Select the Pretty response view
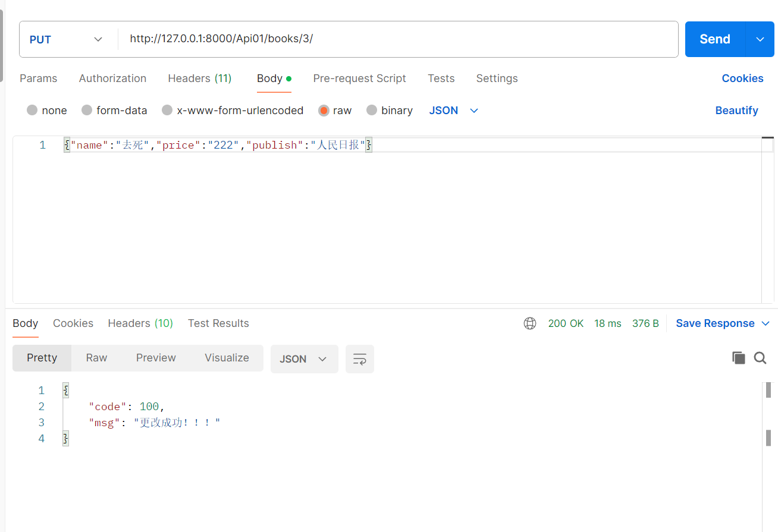This screenshot has width=778, height=532. tap(42, 358)
